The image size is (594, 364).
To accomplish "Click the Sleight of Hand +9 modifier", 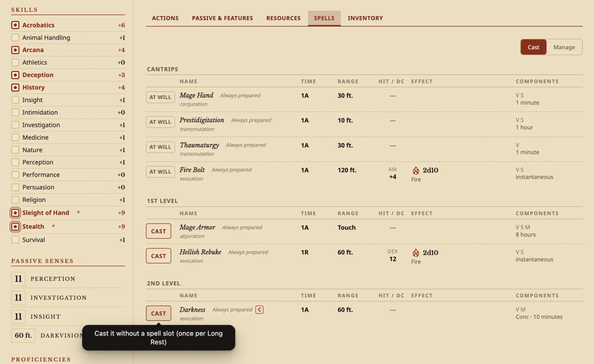I will coord(121,213).
